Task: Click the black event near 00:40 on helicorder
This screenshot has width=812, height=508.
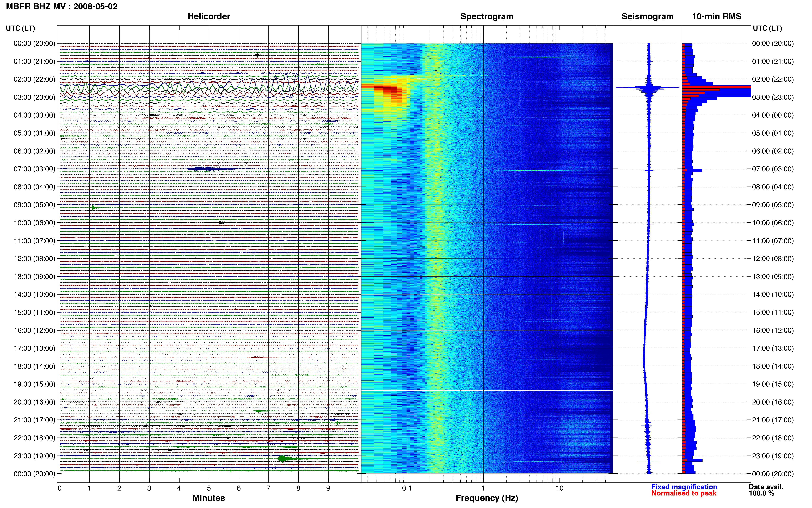Action: pyautogui.click(x=257, y=55)
